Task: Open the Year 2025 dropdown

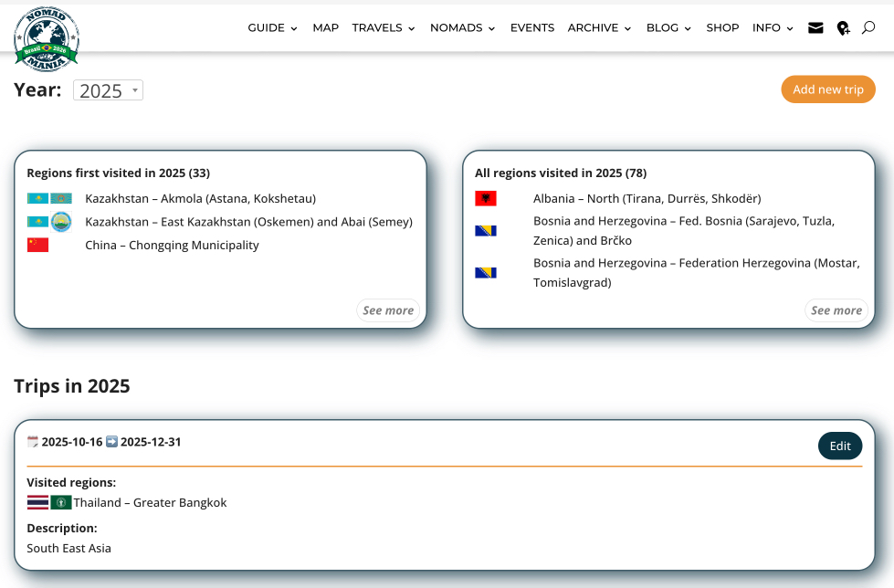Action: pyautogui.click(x=108, y=90)
